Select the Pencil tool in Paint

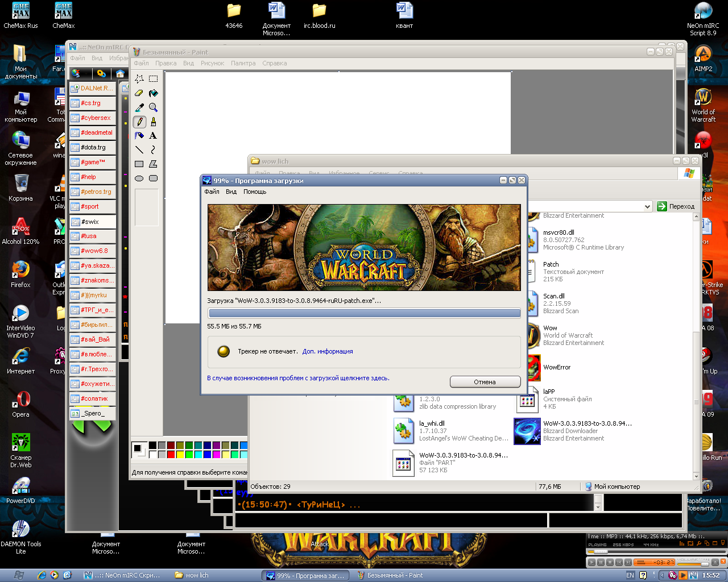(139, 122)
